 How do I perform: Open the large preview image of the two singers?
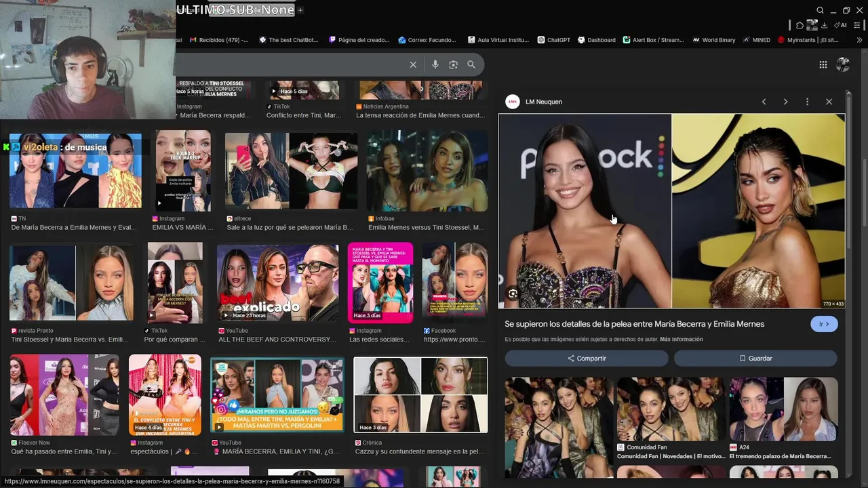(x=671, y=211)
